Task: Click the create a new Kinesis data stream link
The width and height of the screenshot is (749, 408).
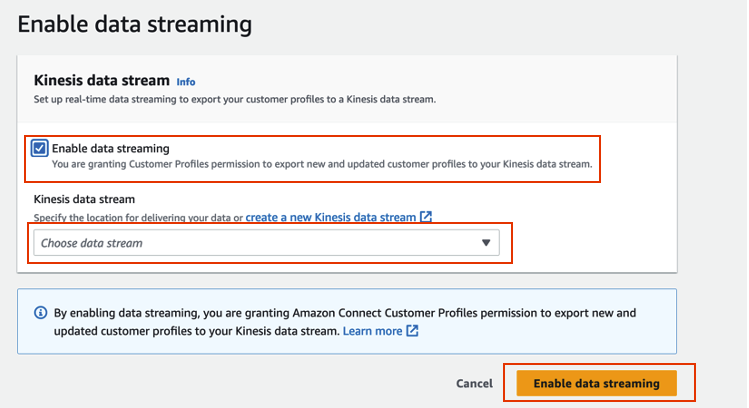Action: tap(330, 216)
